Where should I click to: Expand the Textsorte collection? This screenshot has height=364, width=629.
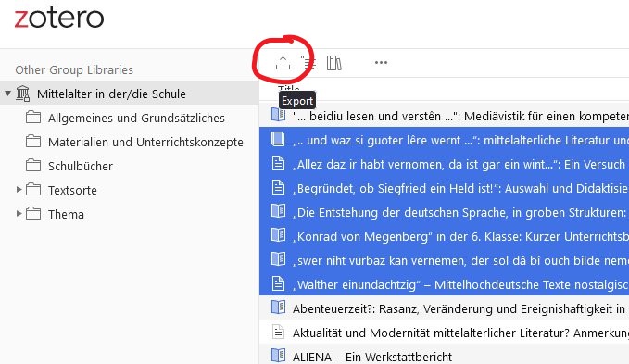click(x=19, y=190)
